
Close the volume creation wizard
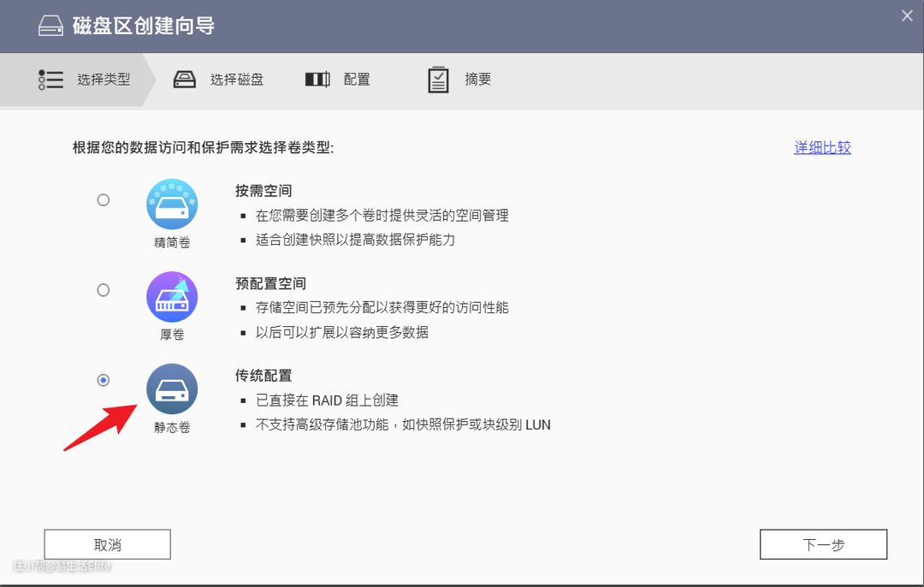point(907,15)
